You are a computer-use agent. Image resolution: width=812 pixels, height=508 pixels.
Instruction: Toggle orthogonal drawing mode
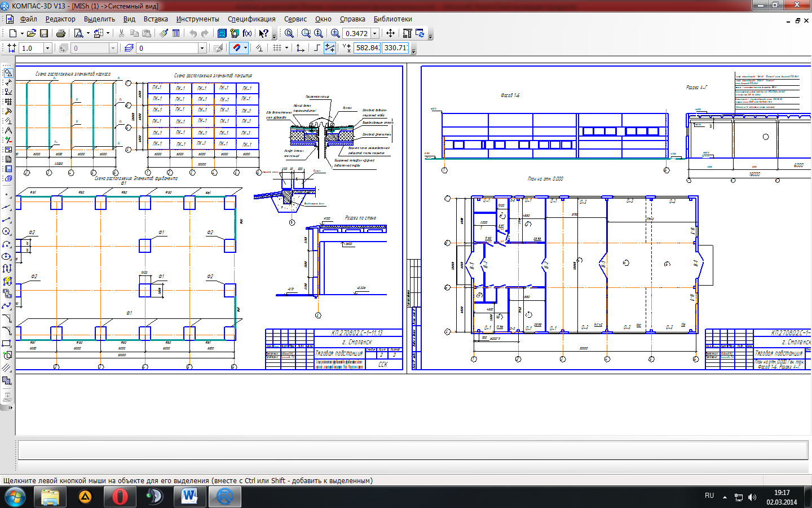pyautogui.click(x=317, y=48)
